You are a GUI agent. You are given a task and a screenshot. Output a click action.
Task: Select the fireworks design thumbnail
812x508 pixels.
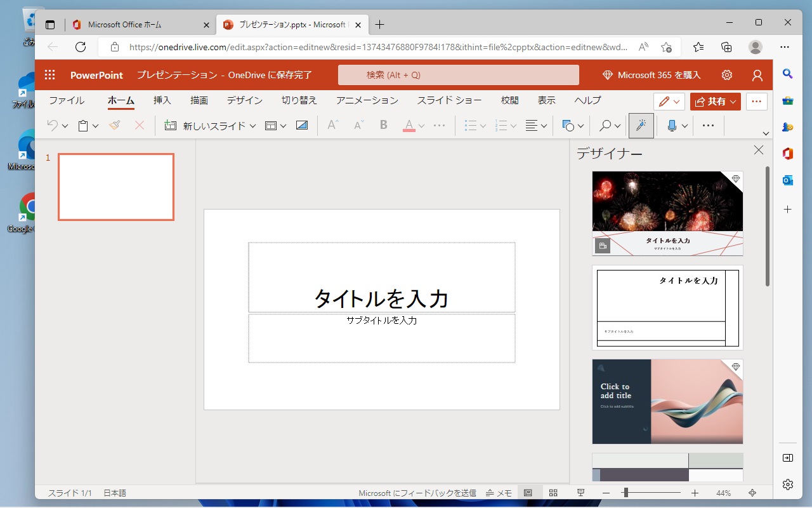point(667,213)
